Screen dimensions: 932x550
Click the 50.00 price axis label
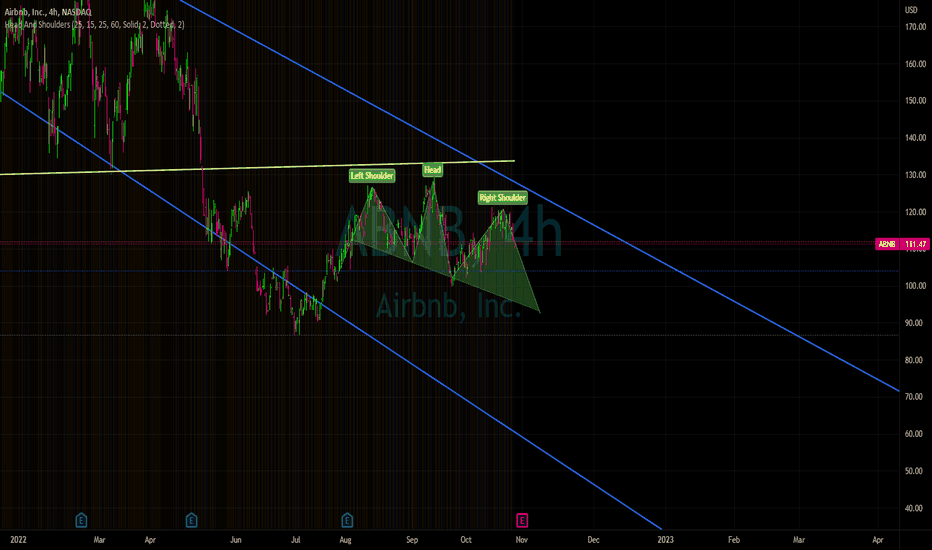tap(914, 472)
